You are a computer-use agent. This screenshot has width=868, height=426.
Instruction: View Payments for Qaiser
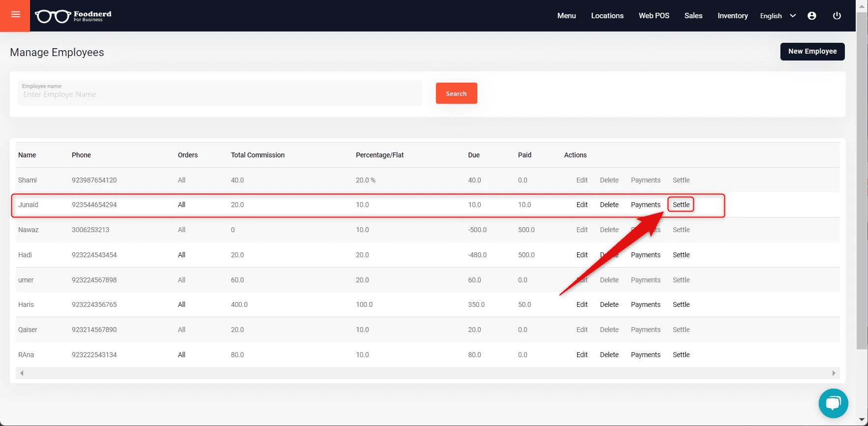[x=646, y=330]
